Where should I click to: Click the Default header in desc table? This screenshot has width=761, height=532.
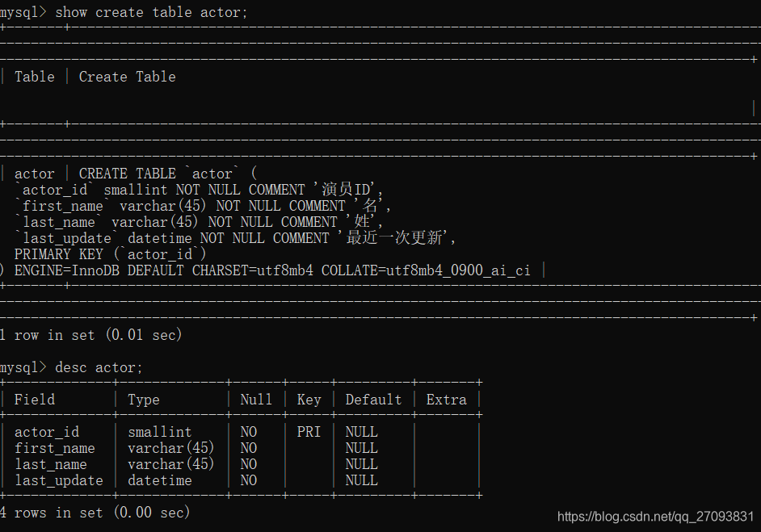click(374, 400)
